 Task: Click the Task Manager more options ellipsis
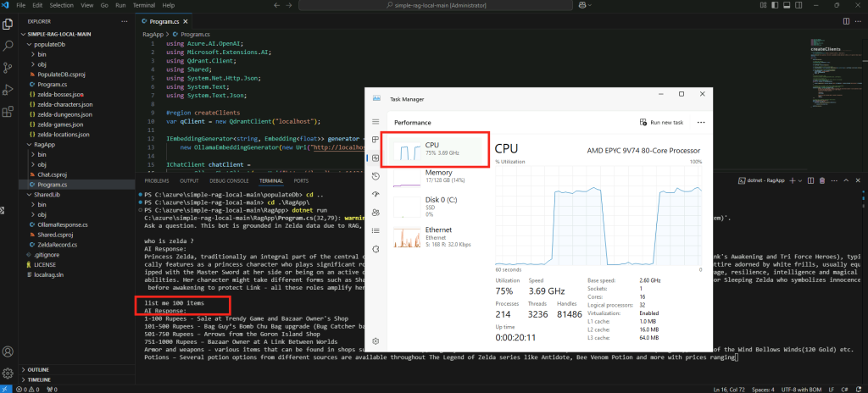tap(701, 122)
